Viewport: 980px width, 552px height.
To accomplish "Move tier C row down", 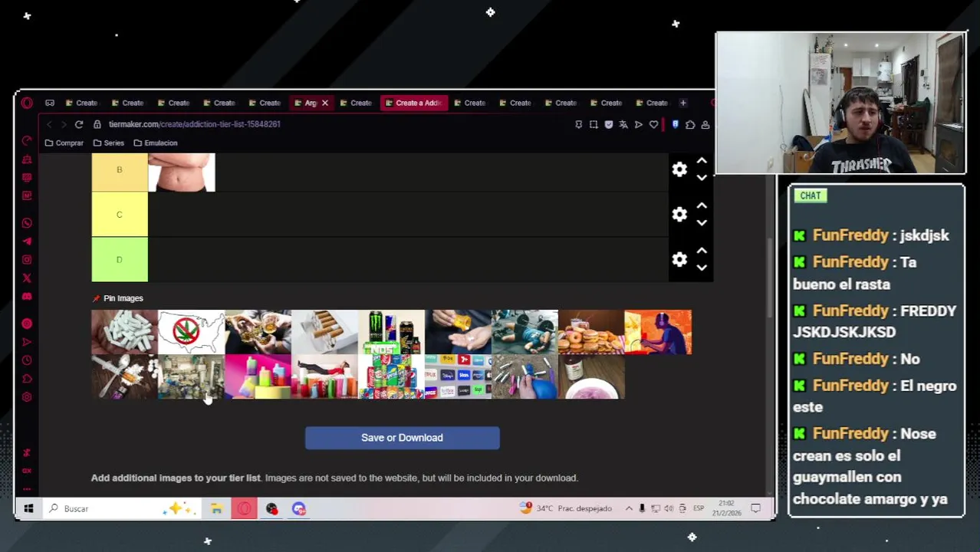I will [x=702, y=223].
